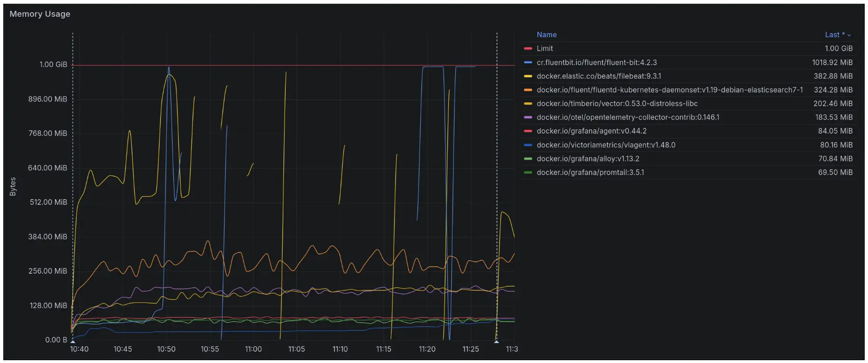Click the 0.00 B y-axis tick label

56,340
